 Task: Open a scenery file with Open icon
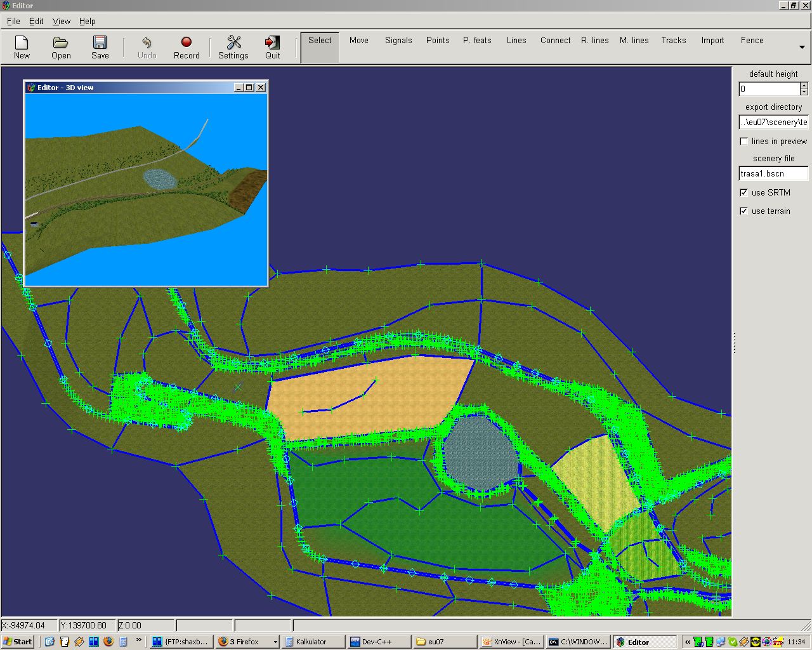click(61, 43)
